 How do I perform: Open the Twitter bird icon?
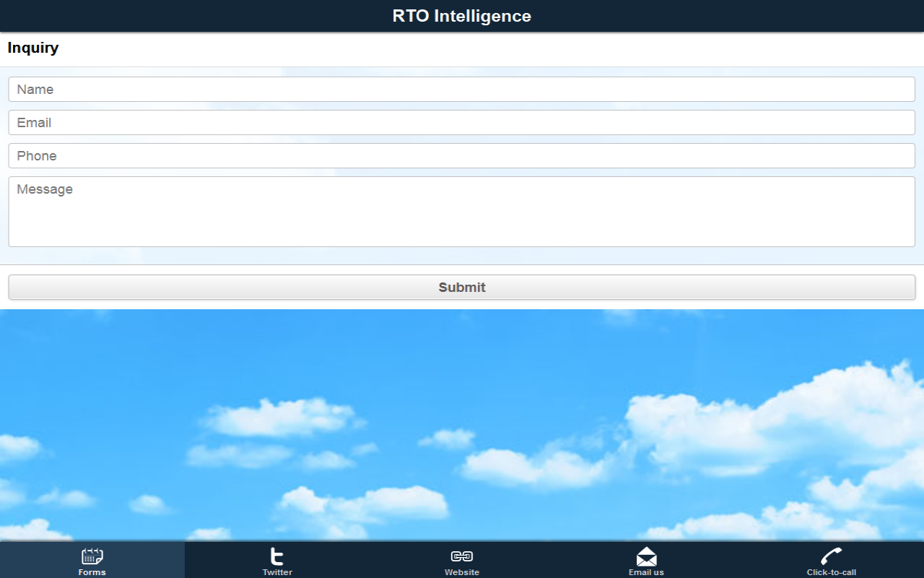[277, 556]
